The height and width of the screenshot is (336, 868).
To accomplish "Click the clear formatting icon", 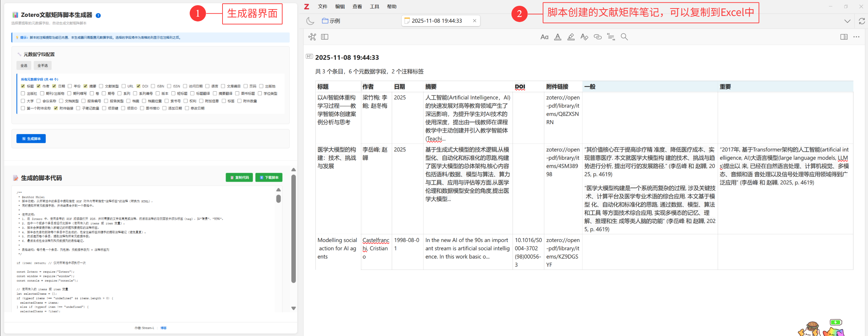I will [x=584, y=37].
